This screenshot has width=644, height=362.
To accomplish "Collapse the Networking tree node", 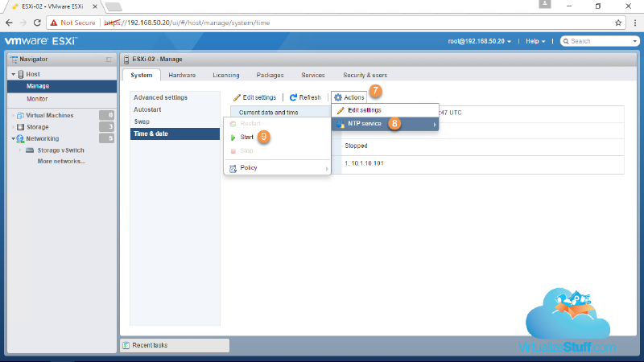I will [x=13, y=138].
